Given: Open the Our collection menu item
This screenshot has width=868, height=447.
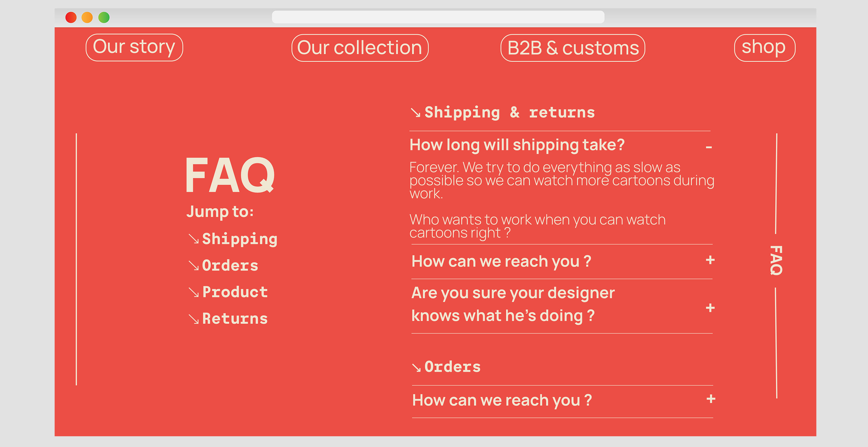Looking at the screenshot, I should (x=359, y=48).
